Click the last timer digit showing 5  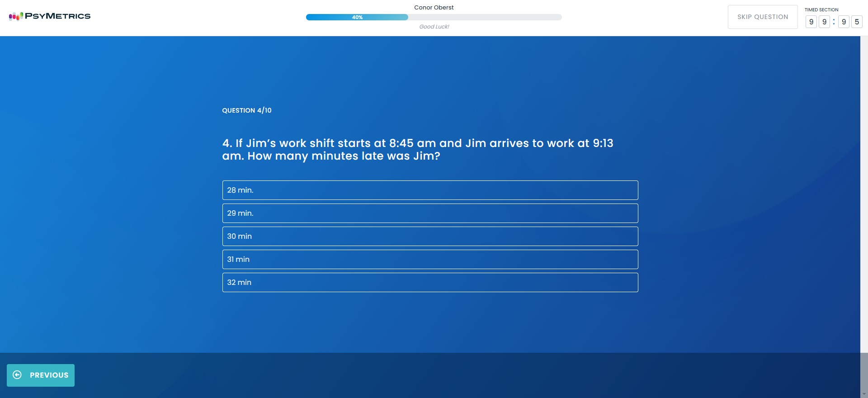pyautogui.click(x=856, y=22)
